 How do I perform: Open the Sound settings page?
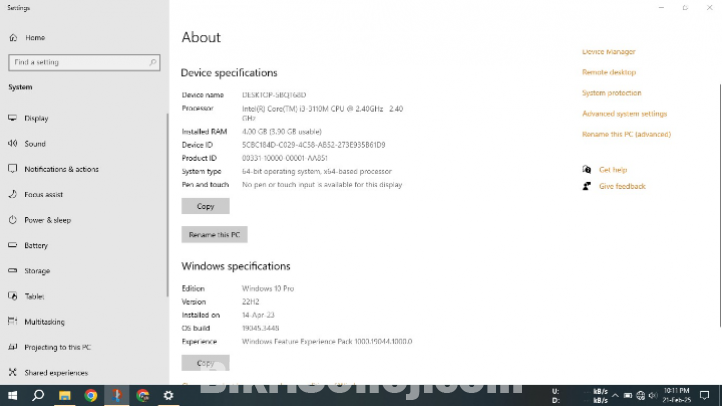pos(35,144)
